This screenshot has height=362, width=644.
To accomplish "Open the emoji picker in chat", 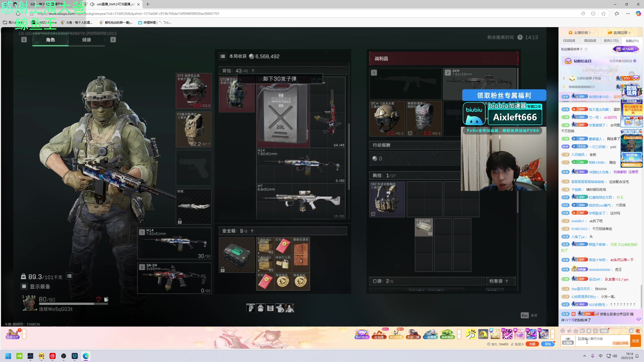I will [x=563, y=331].
